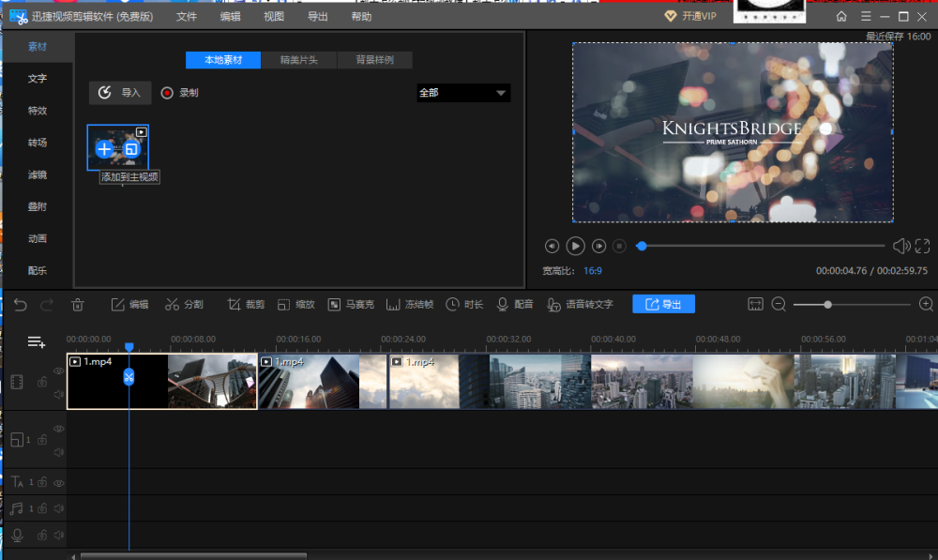The width and height of the screenshot is (938, 560).
Task: Click the redo arrow in the timeline toolbar
Action: tap(47, 305)
